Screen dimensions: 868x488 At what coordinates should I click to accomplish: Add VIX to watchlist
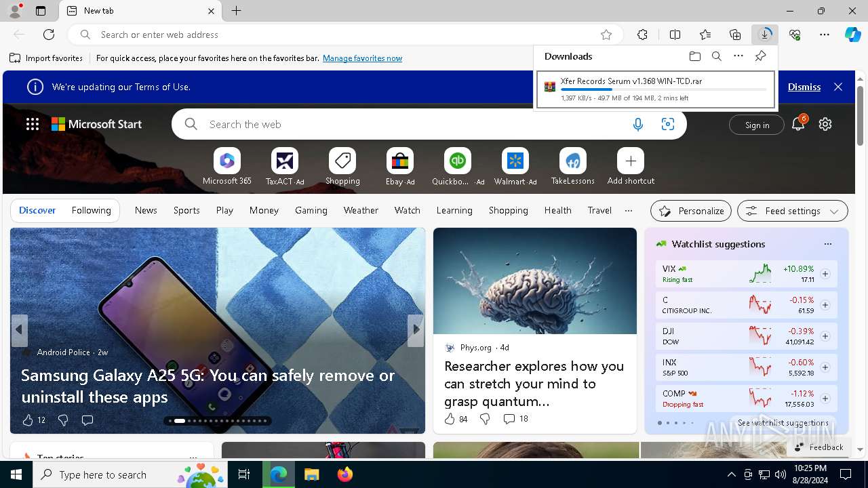coord(825,274)
